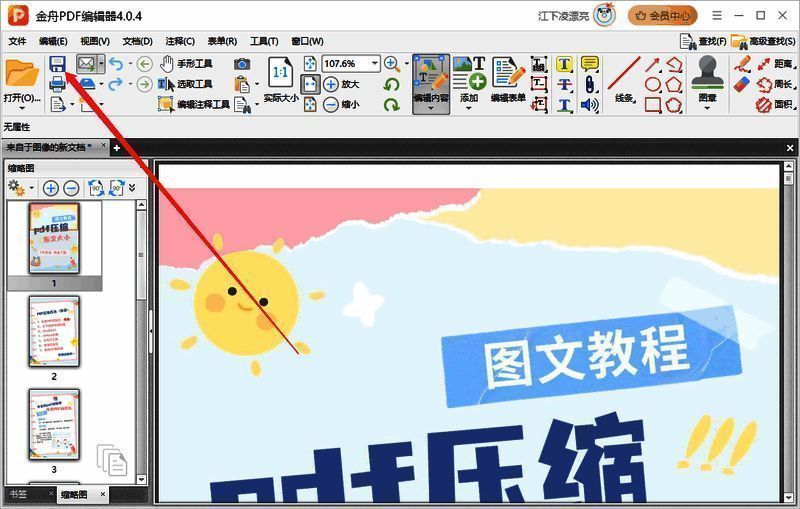Add a new document tab with plus
Screen dimensions: 800x509
[116, 148]
